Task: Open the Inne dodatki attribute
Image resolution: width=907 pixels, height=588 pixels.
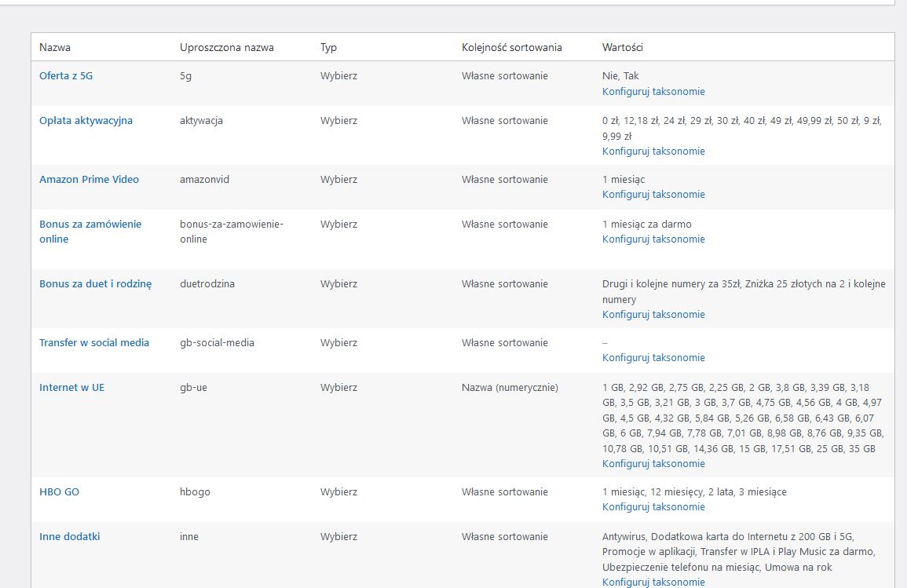Action: [69, 536]
